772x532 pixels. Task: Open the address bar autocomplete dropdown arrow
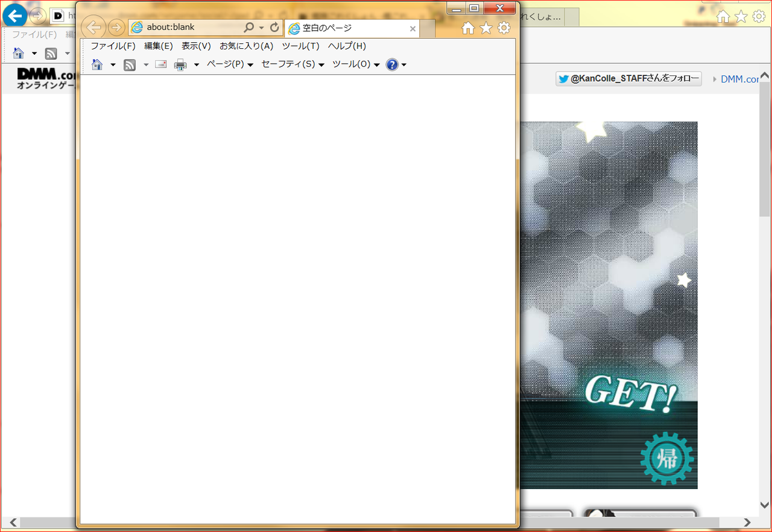tap(261, 28)
